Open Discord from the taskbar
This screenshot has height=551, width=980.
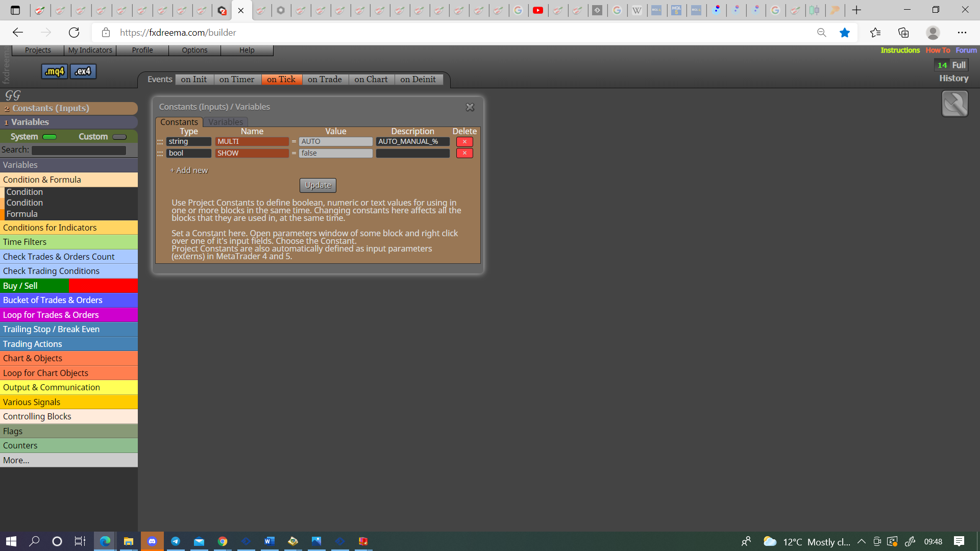[152, 541]
